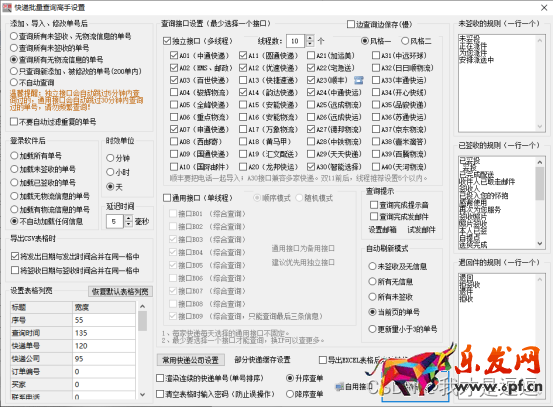Uncheck A01 (中通快递) interface
The image size is (553, 407).
click(x=200, y=55)
